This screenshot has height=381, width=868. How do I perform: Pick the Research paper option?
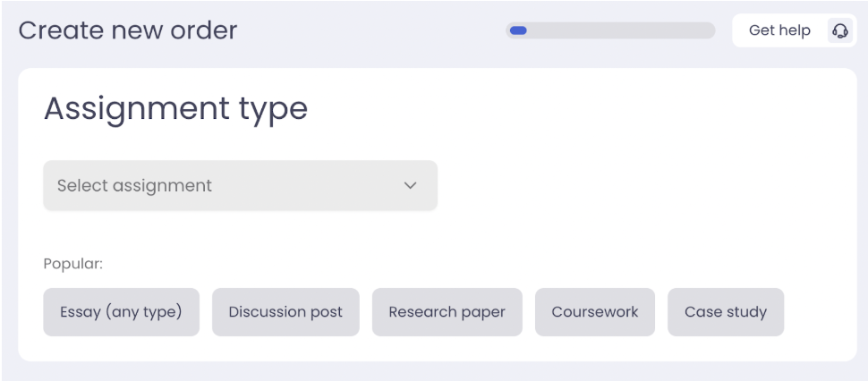tap(447, 312)
